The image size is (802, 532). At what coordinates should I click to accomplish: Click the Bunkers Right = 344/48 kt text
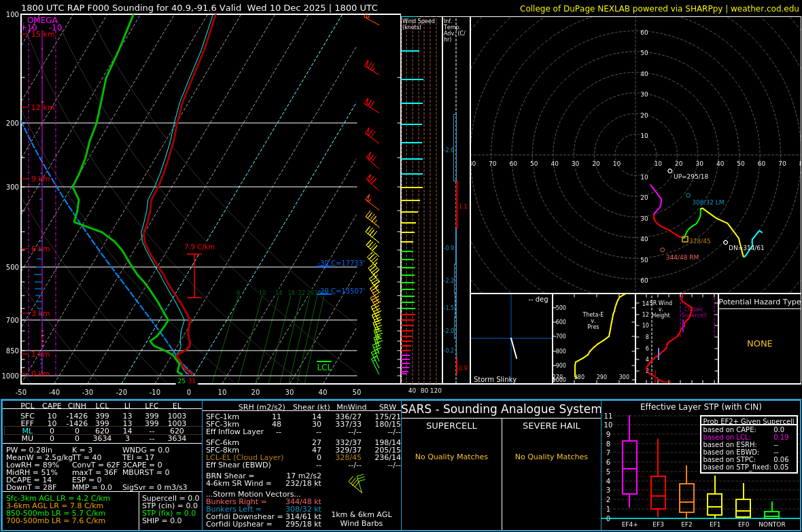click(264, 502)
